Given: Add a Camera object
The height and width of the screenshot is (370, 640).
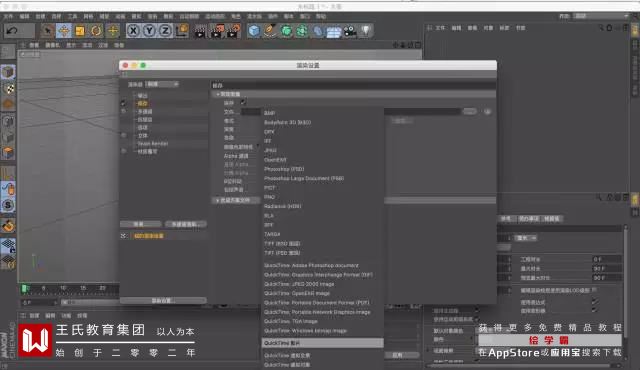Looking at the screenshot, I should [x=350, y=31].
